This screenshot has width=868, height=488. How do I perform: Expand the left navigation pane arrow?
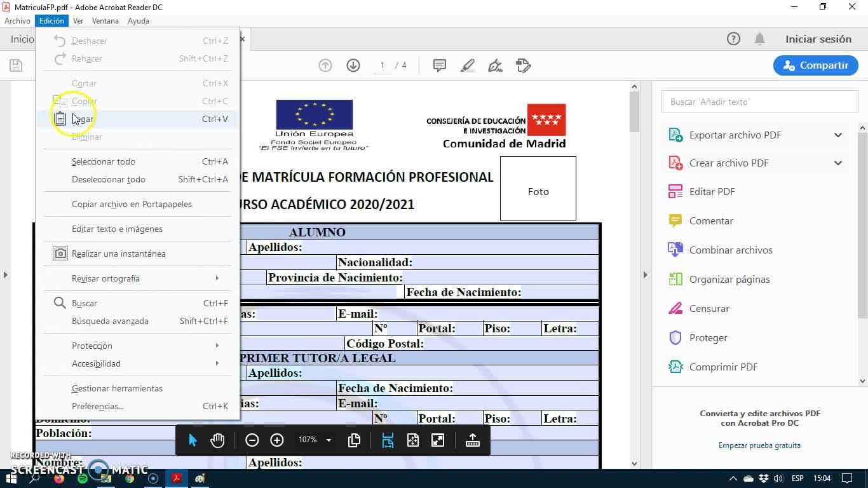(x=6, y=274)
